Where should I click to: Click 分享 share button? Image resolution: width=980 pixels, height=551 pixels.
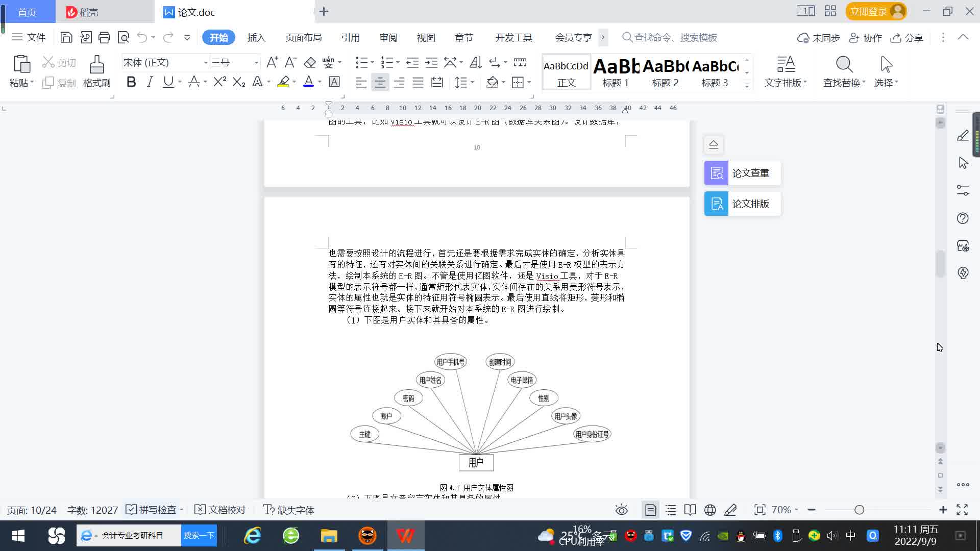[x=906, y=38]
